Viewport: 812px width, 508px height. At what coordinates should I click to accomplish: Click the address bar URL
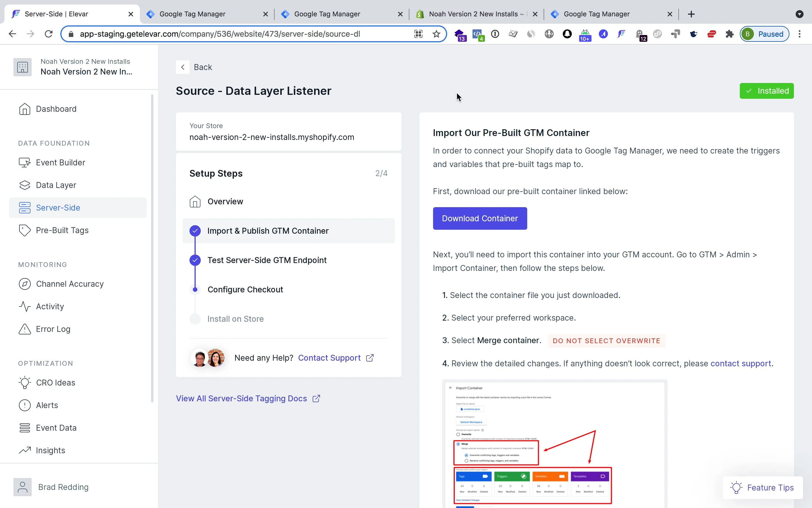(220, 34)
